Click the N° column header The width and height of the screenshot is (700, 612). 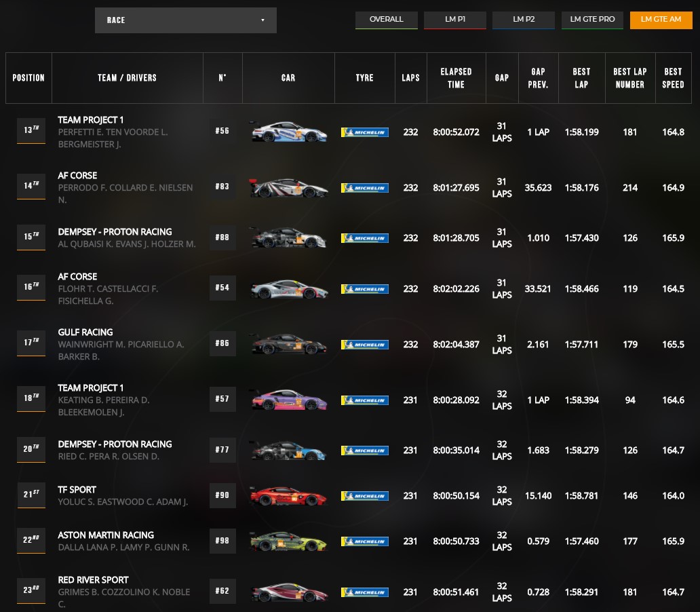(x=222, y=78)
